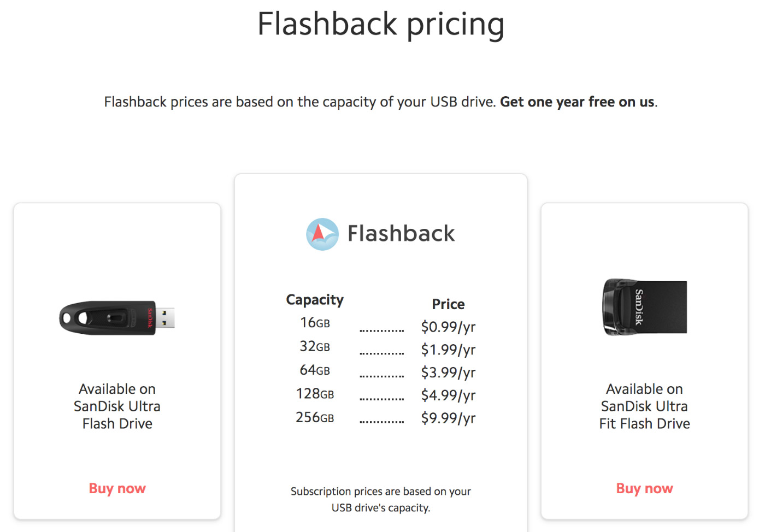
Task: Click the Price column header
Action: [x=448, y=304]
